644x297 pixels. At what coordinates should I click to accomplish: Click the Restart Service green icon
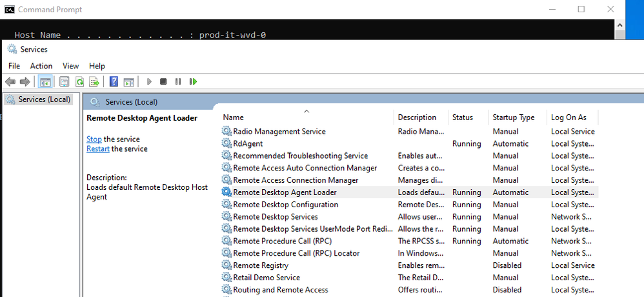193,82
